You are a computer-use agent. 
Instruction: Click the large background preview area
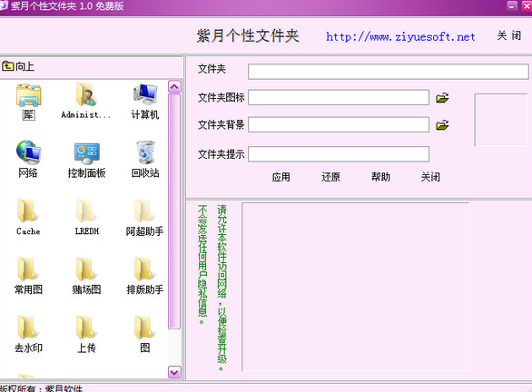(x=356, y=287)
